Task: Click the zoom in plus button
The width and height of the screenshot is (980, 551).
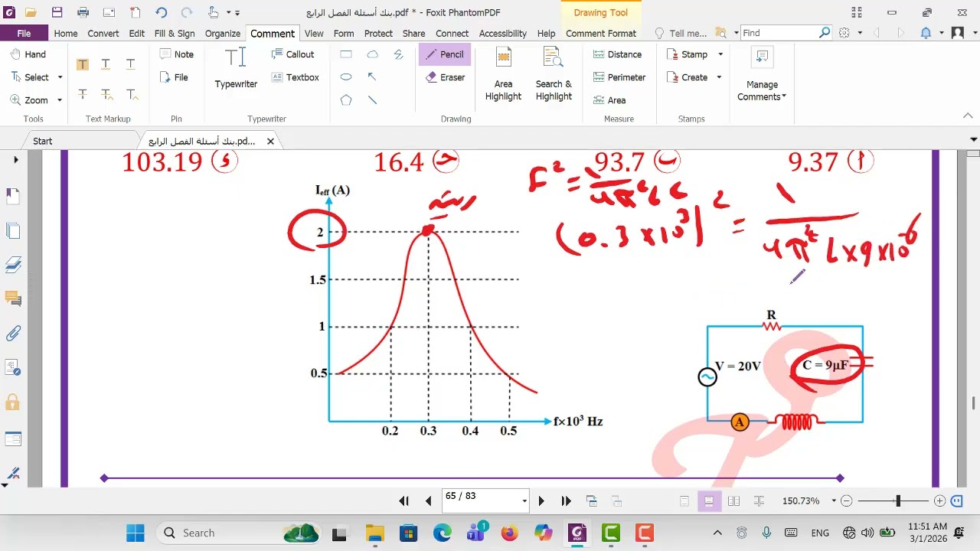Action: [940, 501]
